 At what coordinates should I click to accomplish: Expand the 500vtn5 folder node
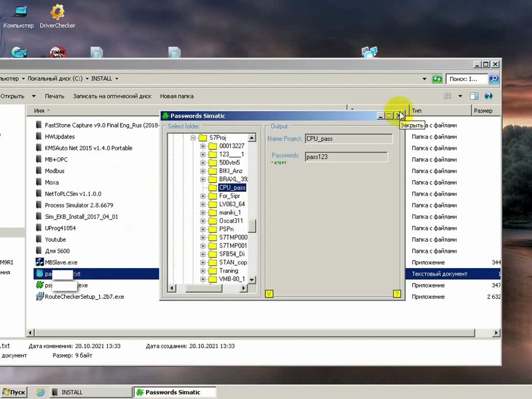203,163
